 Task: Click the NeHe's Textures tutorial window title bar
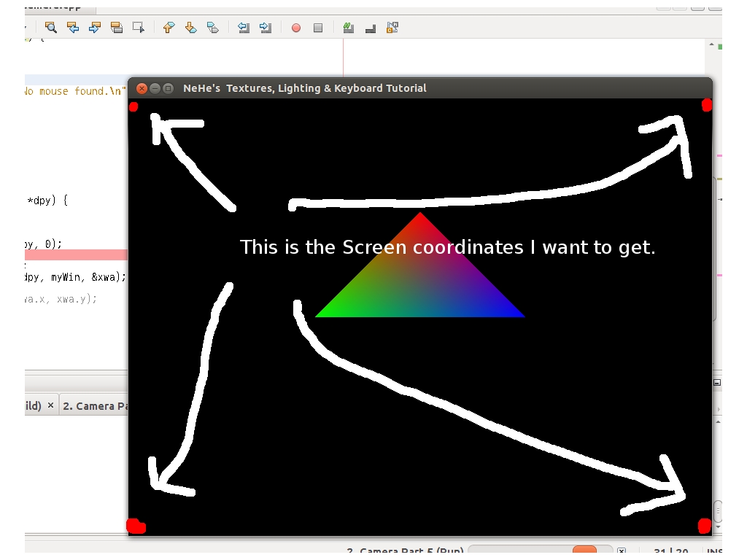tap(420, 88)
